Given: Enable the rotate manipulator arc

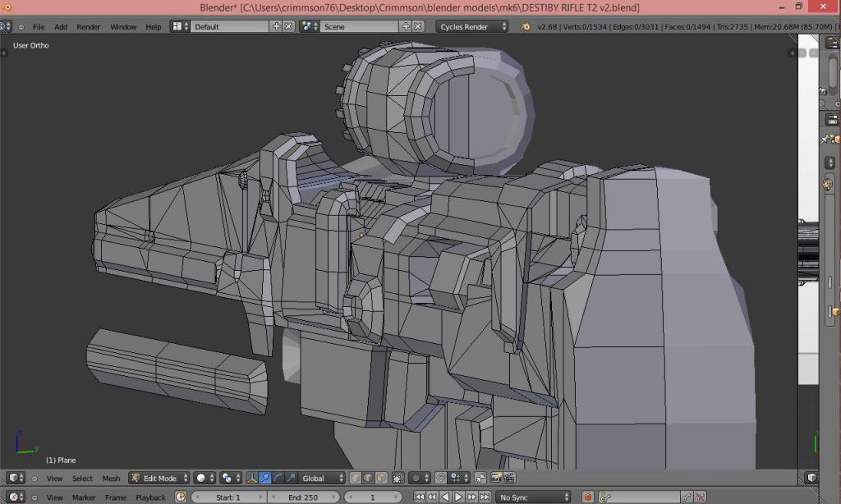Looking at the screenshot, I should tap(278, 479).
